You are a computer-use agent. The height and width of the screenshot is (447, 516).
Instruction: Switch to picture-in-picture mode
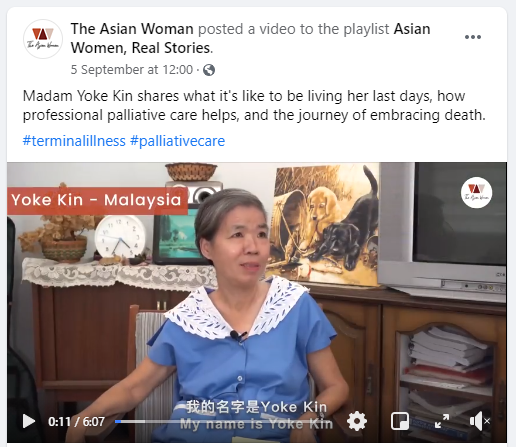point(400,421)
